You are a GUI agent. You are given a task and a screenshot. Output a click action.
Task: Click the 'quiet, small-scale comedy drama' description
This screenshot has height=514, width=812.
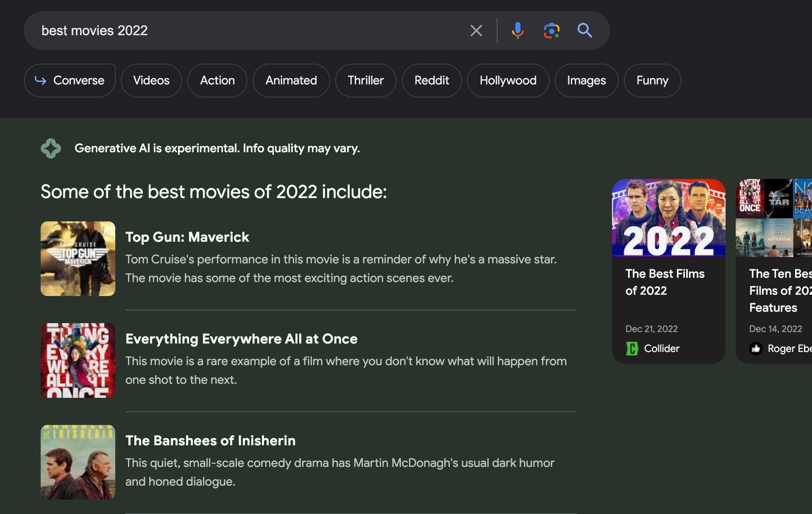click(339, 472)
